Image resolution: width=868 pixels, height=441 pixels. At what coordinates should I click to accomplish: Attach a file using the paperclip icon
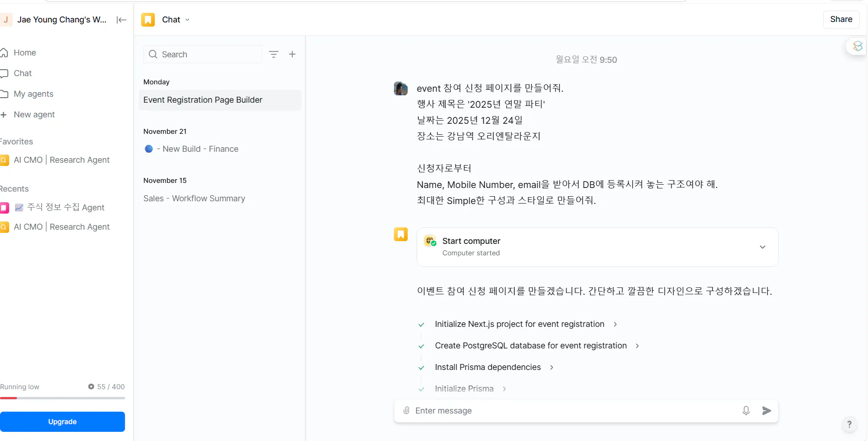[406, 411]
